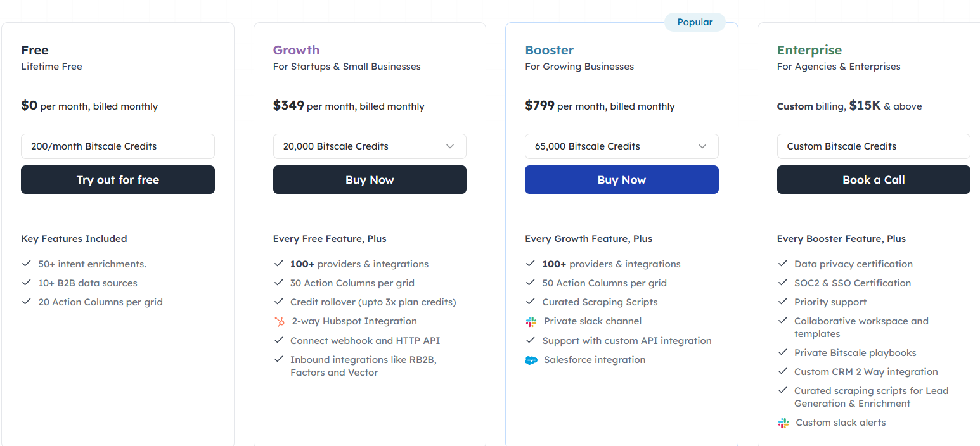Click the checkmark next to Credit rollover feature
Viewport: 980px width, 446px height.
279,302
